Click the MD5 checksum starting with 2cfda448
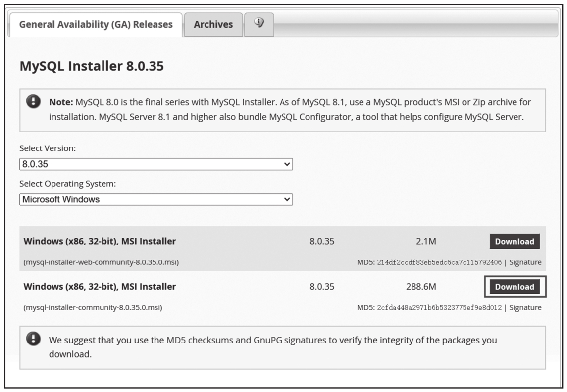 coord(438,307)
